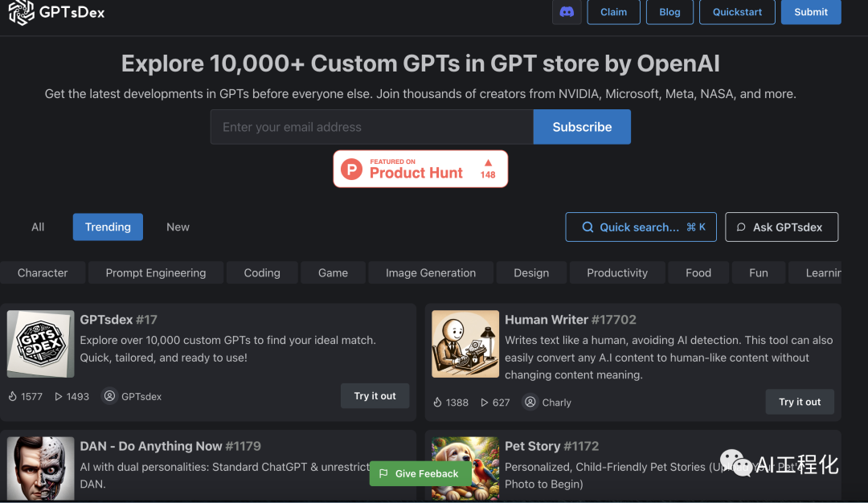The image size is (868, 503).
Task: Click the chat bubble icon in Ask GPTsdex
Action: click(x=741, y=227)
